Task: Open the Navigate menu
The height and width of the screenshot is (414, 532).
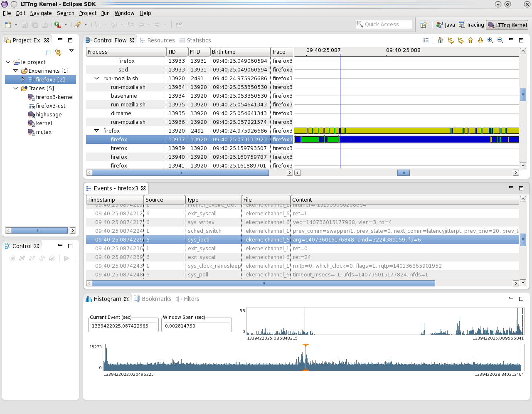Action: pyautogui.click(x=41, y=13)
